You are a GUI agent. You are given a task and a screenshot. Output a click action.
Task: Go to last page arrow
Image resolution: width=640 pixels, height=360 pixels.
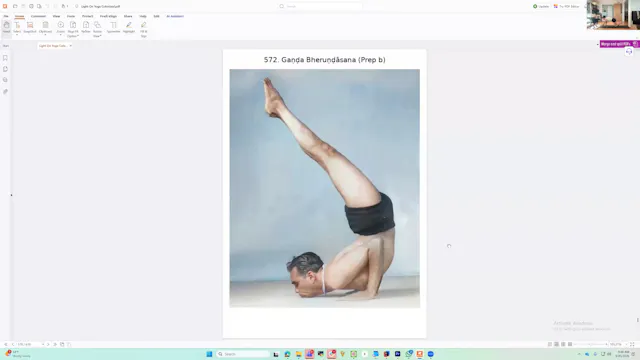coord(55,344)
